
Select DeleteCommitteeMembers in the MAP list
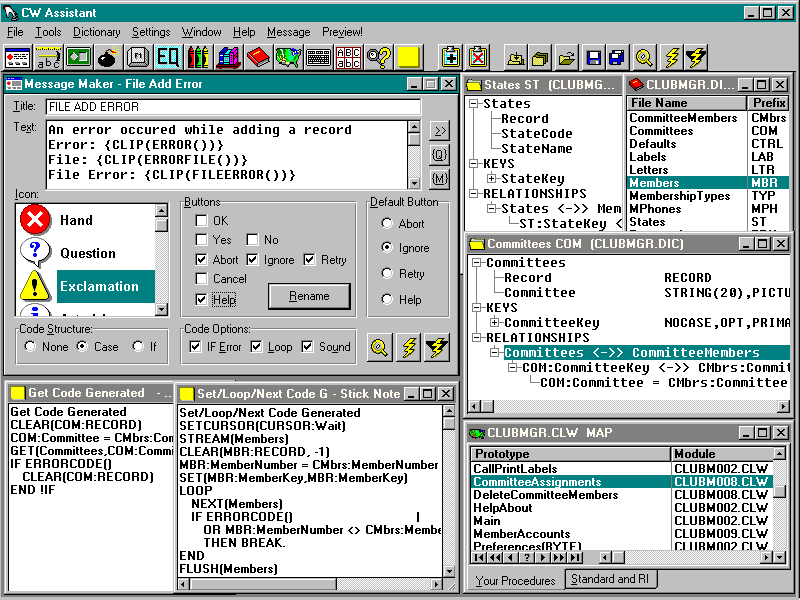(x=621, y=495)
